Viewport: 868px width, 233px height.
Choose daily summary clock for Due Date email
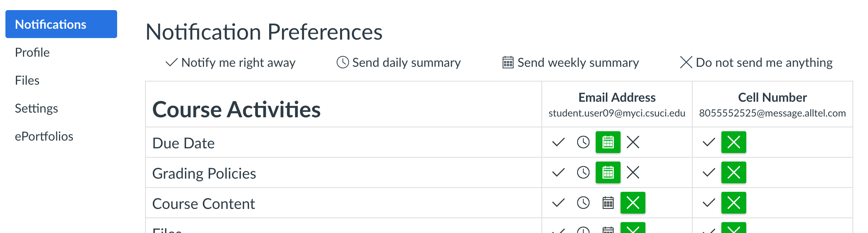[583, 142]
